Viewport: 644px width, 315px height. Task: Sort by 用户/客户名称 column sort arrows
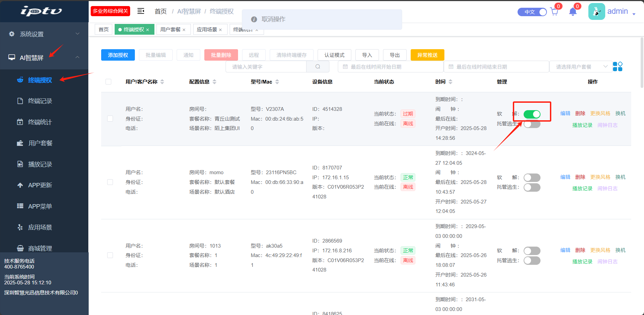(x=162, y=82)
